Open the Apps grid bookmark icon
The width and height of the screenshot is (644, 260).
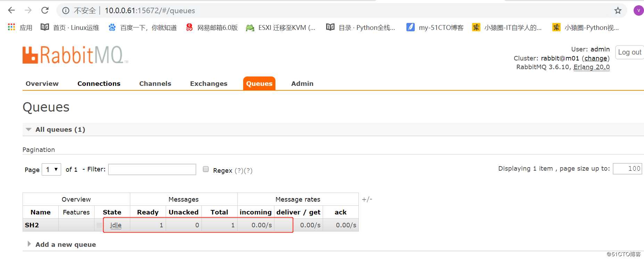point(11,27)
